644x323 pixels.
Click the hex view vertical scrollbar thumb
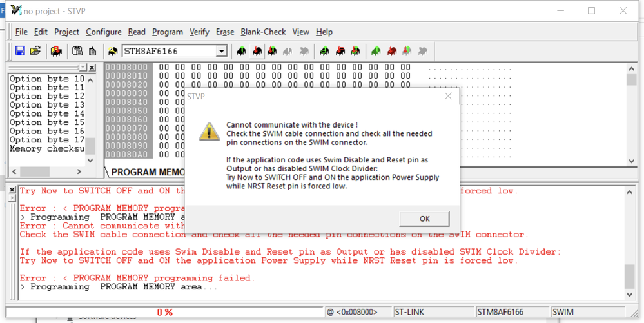click(x=631, y=80)
